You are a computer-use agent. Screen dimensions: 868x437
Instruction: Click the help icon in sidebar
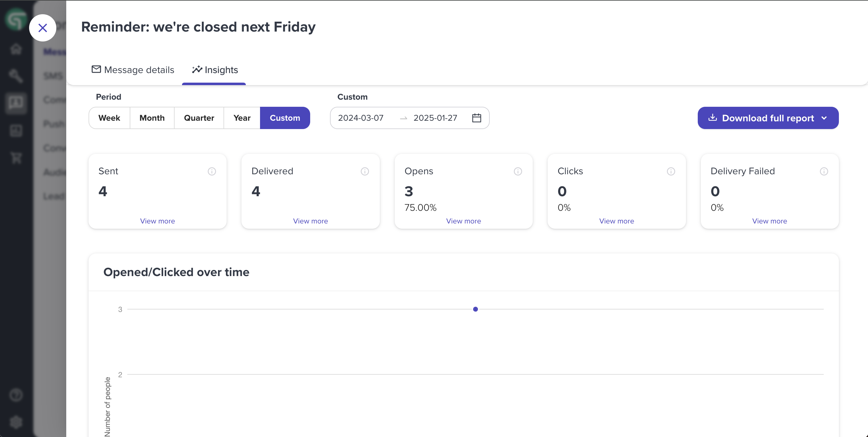point(16,395)
